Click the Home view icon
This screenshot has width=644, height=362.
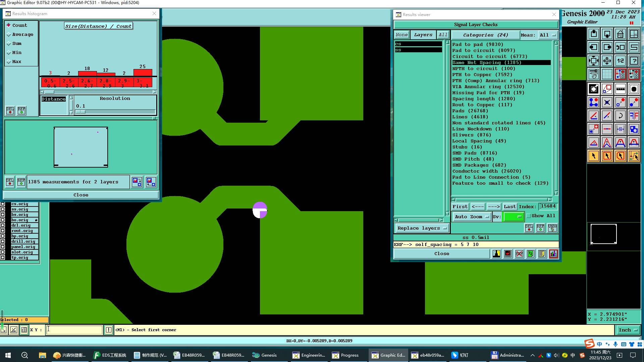pyautogui.click(x=620, y=34)
